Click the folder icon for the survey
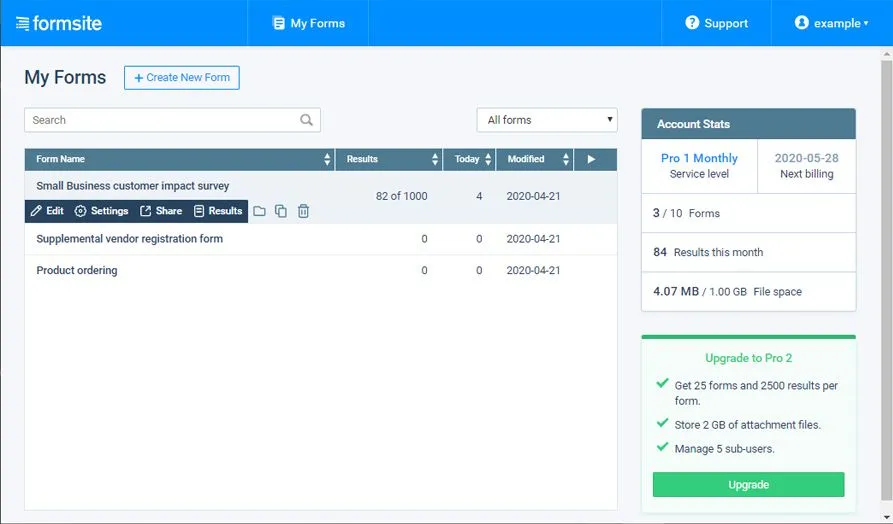 pos(259,211)
